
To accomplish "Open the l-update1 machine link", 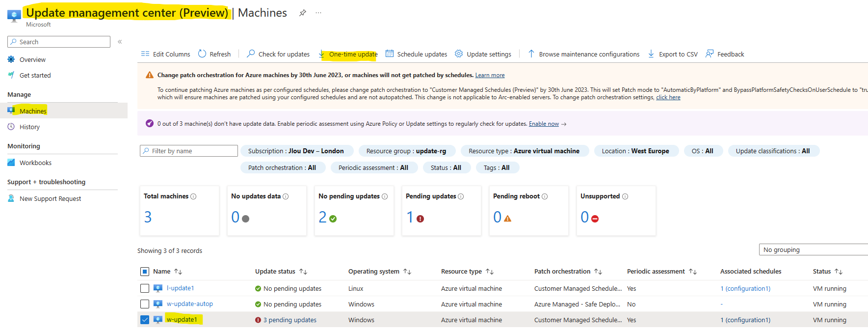I will (x=181, y=288).
